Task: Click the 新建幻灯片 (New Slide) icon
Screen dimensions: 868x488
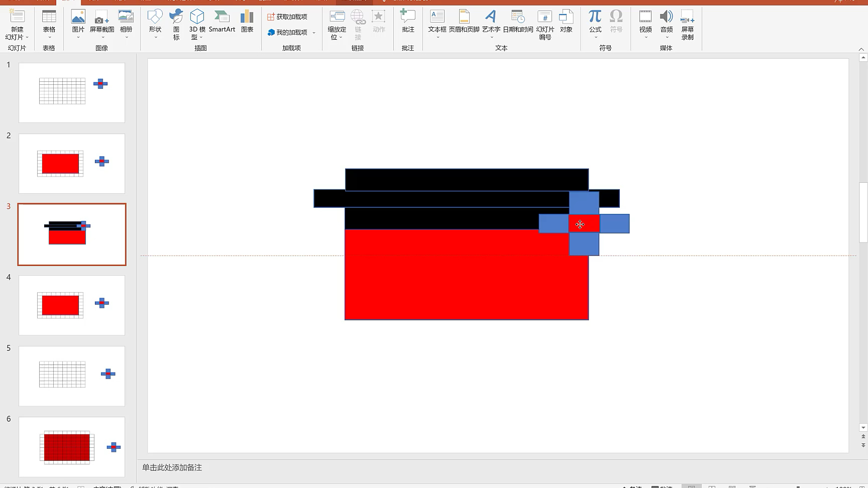Action: [x=17, y=16]
